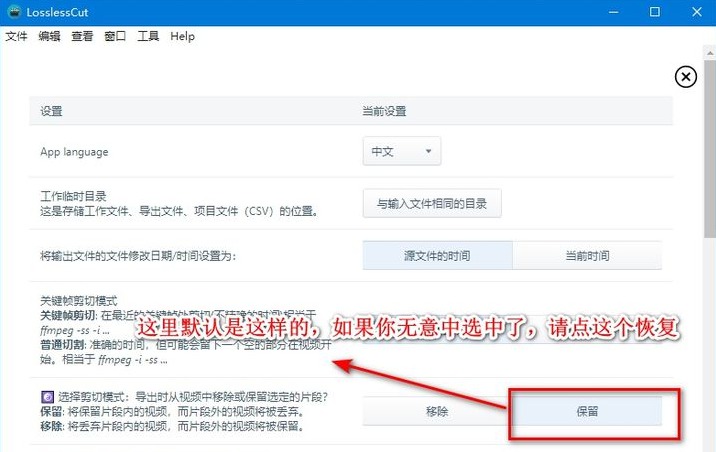The height and width of the screenshot is (452, 716).
Task: Click the vertical scrollbar thumb
Action: [710, 148]
